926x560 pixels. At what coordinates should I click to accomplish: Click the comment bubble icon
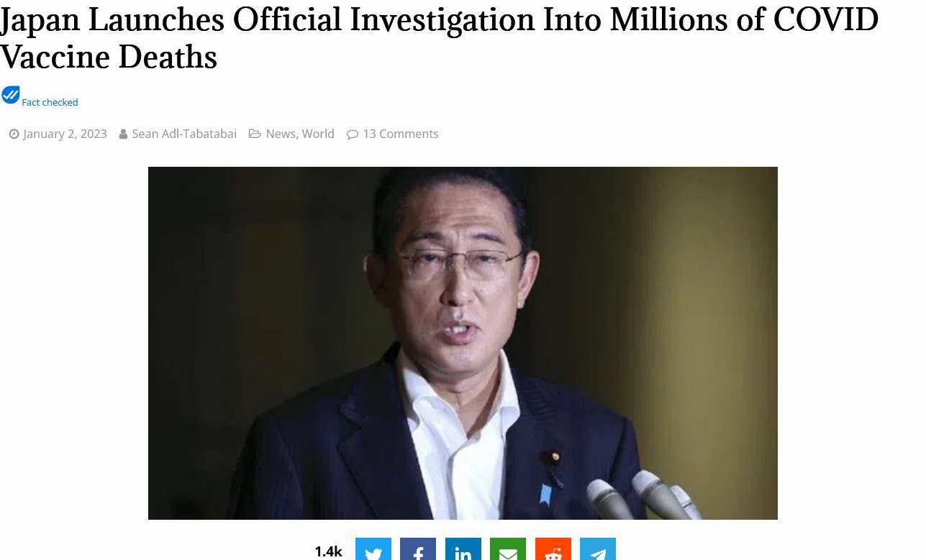pyautogui.click(x=353, y=134)
